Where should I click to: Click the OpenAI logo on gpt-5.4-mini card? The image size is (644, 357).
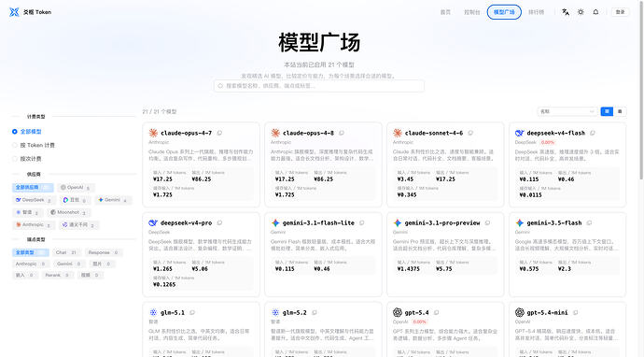(x=520, y=312)
